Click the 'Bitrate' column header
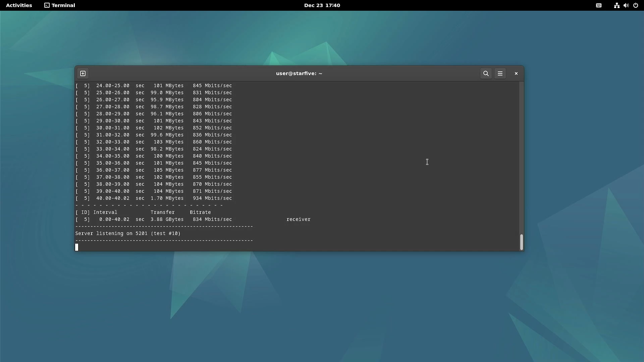The width and height of the screenshot is (644, 362). pos(200,212)
